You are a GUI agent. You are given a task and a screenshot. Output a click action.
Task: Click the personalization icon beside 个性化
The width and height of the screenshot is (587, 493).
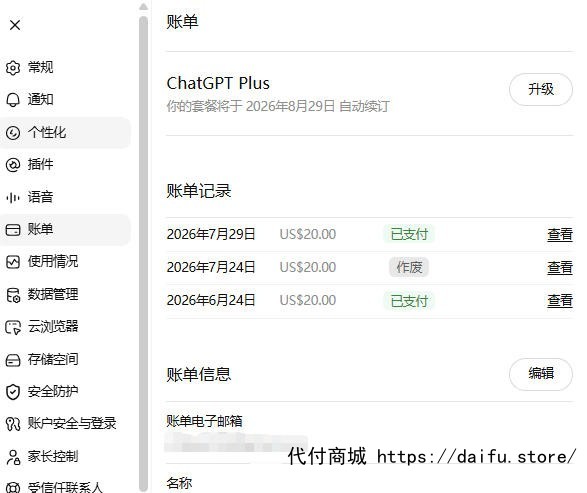[13, 133]
